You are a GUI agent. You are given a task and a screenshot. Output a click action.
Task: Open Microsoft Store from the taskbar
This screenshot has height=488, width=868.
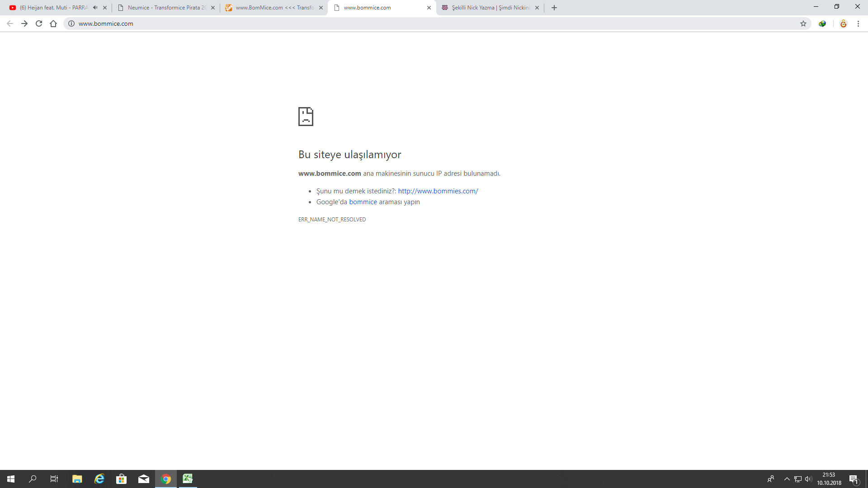coord(121,479)
